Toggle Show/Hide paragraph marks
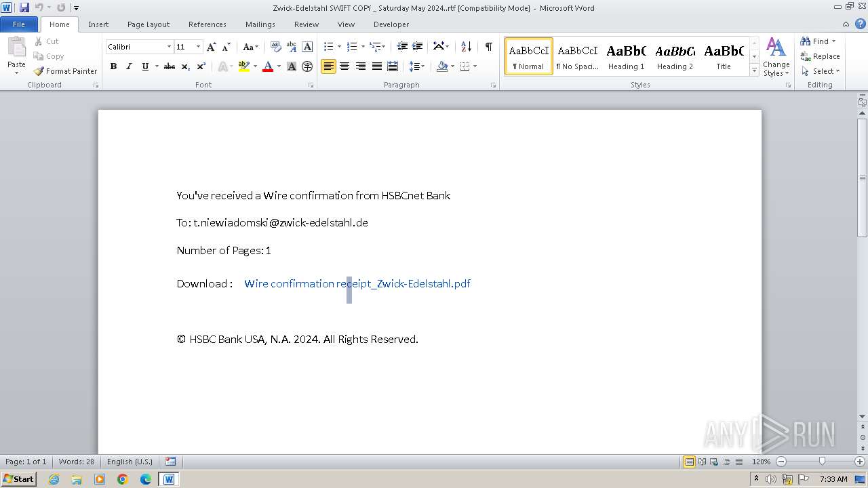Image resolution: width=868 pixels, height=488 pixels. (x=489, y=47)
